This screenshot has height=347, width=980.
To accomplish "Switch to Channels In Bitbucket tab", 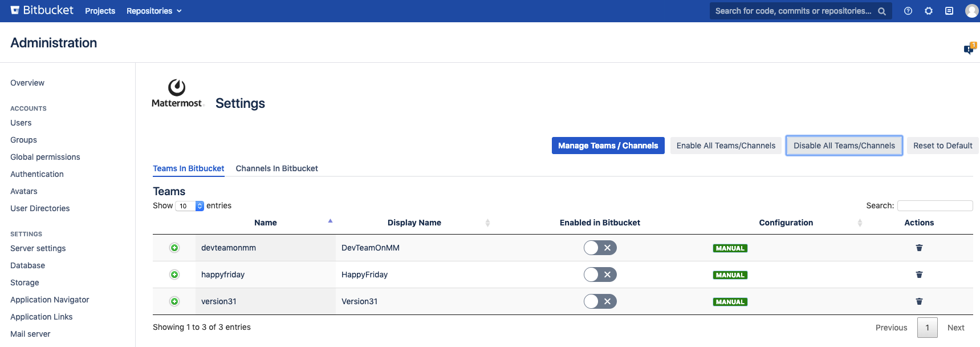I will pyautogui.click(x=276, y=168).
